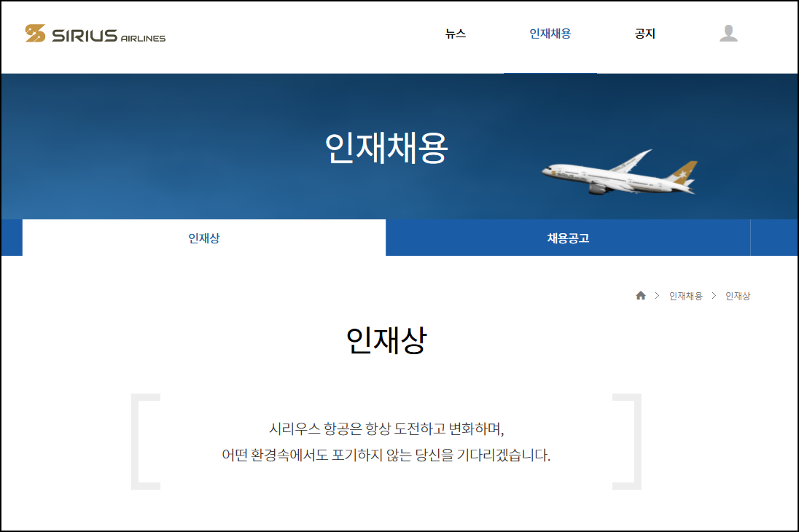Viewport: 799px width, 532px height.
Task: Click the chevron after the home breadcrumb icon
Action: tap(657, 296)
